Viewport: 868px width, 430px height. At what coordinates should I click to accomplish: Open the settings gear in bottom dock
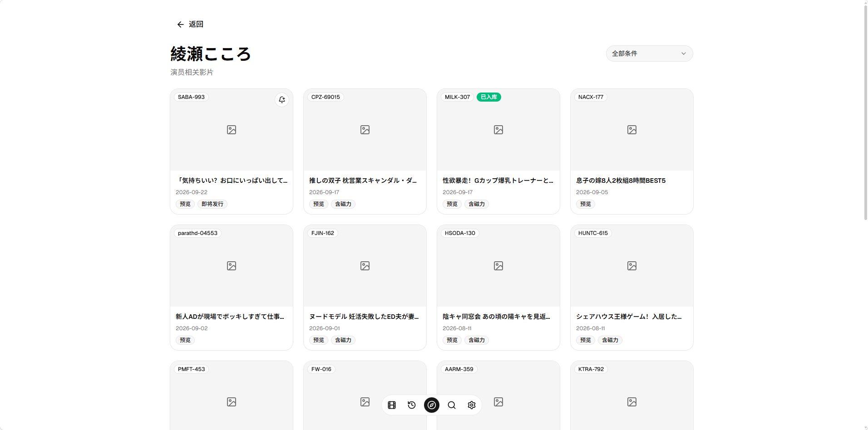click(x=472, y=405)
